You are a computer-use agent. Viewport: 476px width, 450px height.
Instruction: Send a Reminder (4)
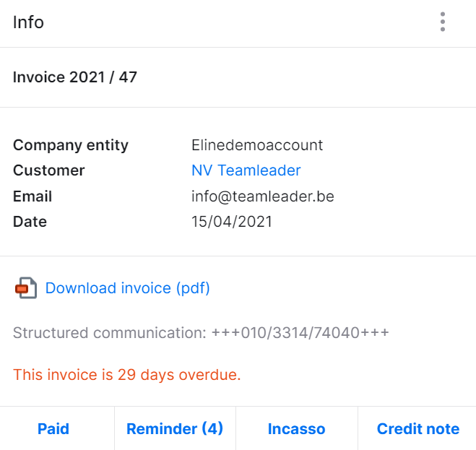[x=175, y=429]
